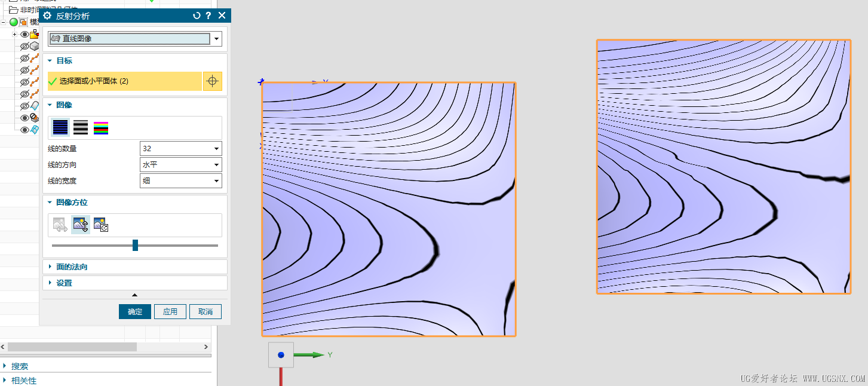Click the 应用 button

point(170,312)
